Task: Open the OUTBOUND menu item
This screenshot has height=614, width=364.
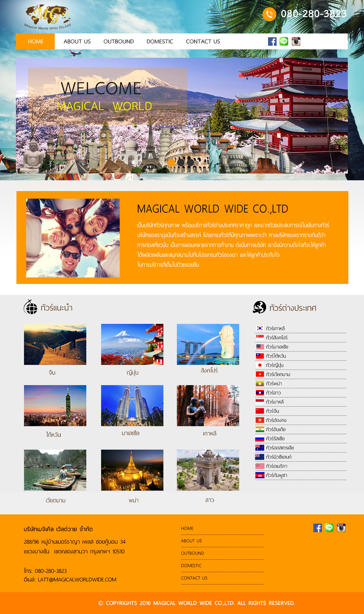Action: pos(119,42)
